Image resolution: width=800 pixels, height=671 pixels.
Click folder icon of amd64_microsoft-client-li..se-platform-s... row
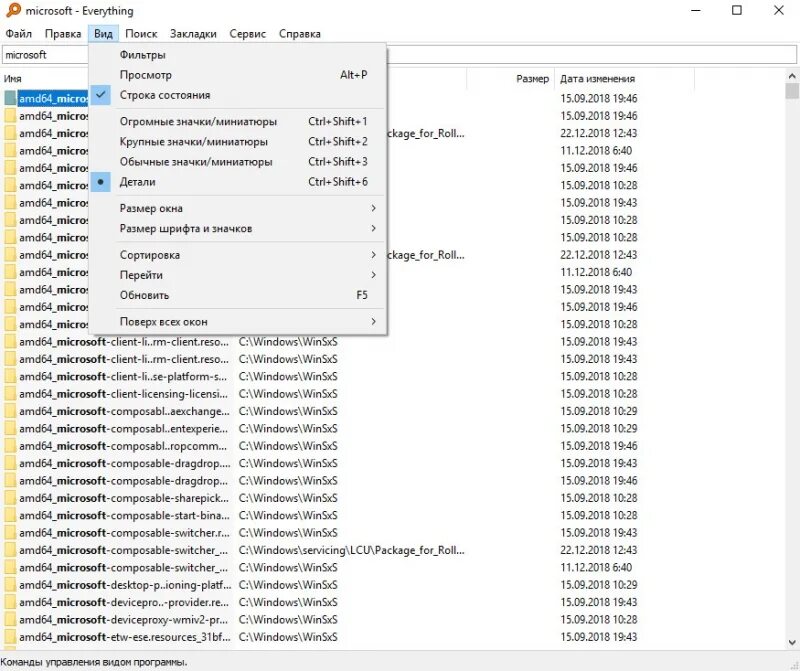tap(10, 377)
